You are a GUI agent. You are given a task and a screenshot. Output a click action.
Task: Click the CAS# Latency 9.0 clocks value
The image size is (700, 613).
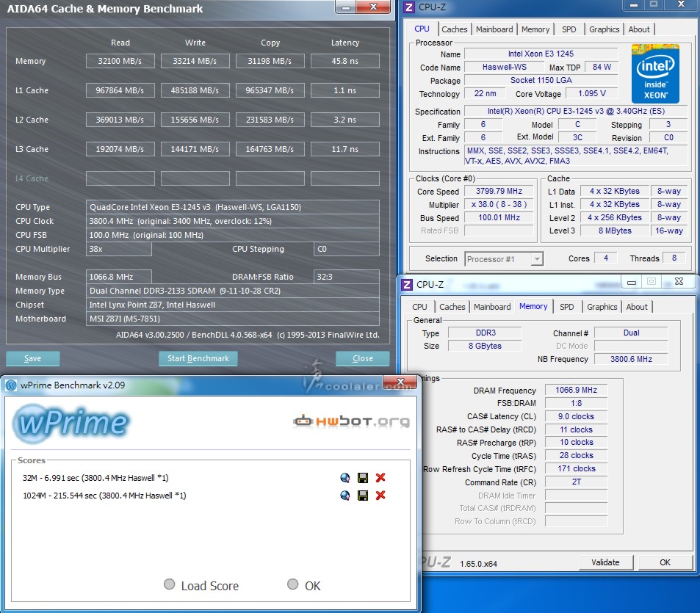coord(577,416)
